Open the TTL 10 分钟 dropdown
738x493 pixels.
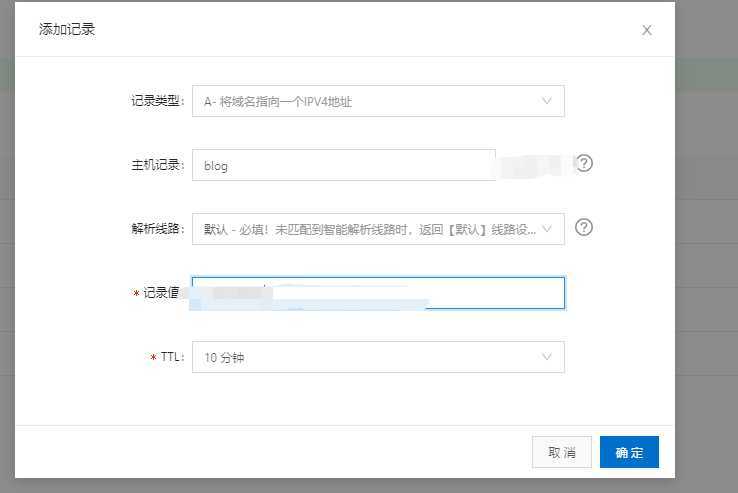coord(378,357)
